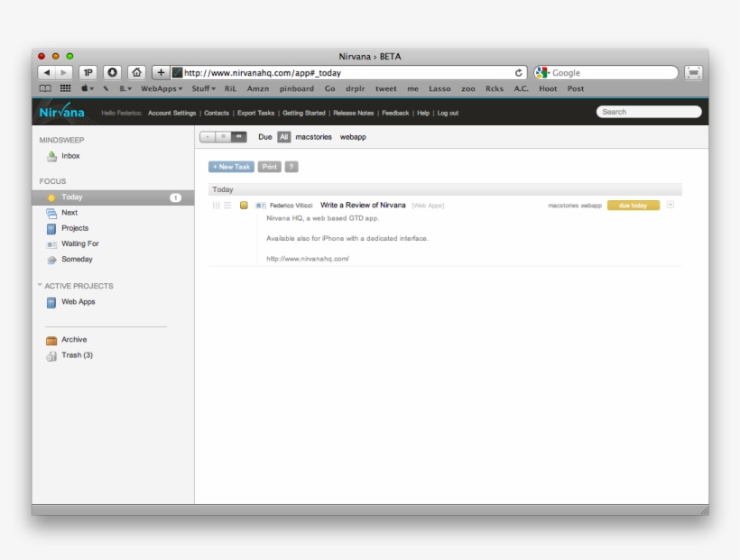Focus the Google search field
The width and height of the screenshot is (740, 560).
614,73
